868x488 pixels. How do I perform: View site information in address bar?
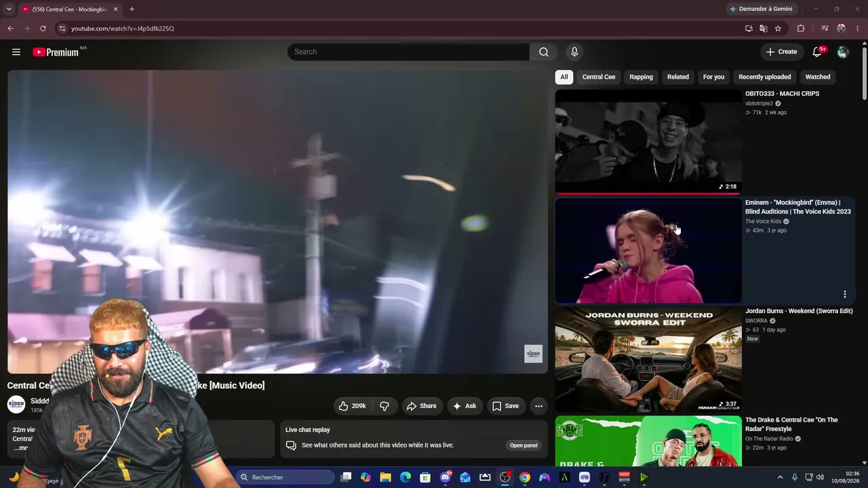point(62,28)
